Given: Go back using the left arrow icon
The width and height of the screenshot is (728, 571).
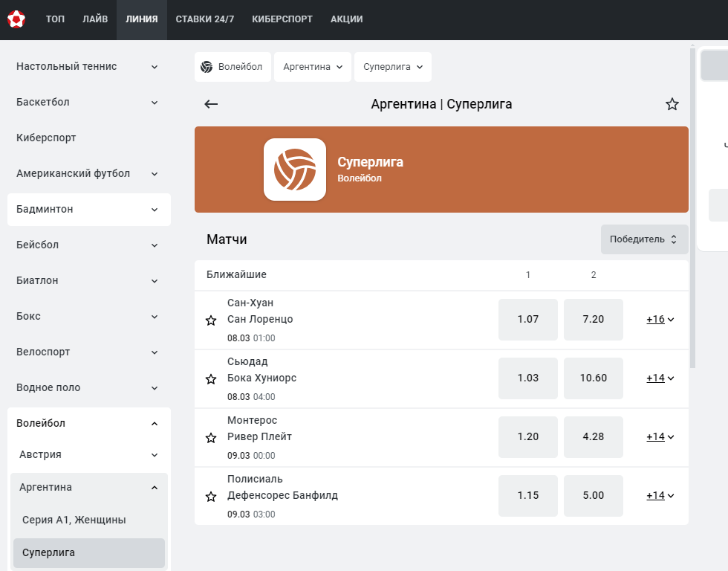Looking at the screenshot, I should (211, 104).
